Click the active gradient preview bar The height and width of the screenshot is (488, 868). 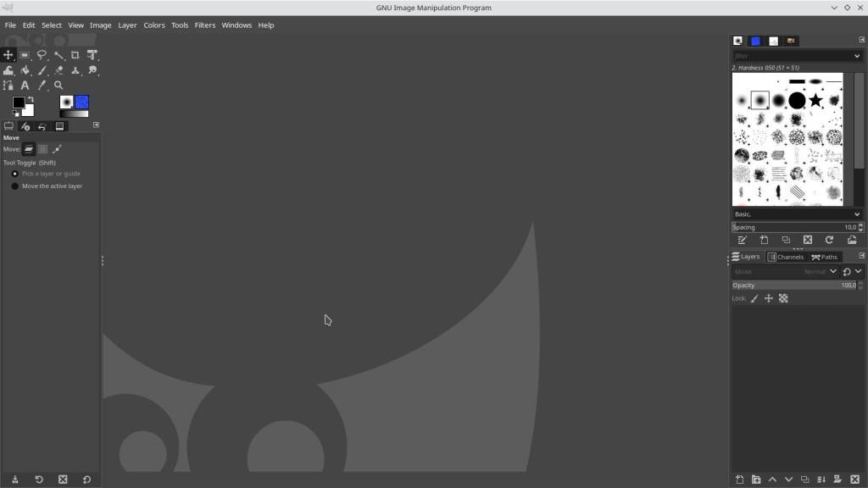(x=75, y=114)
